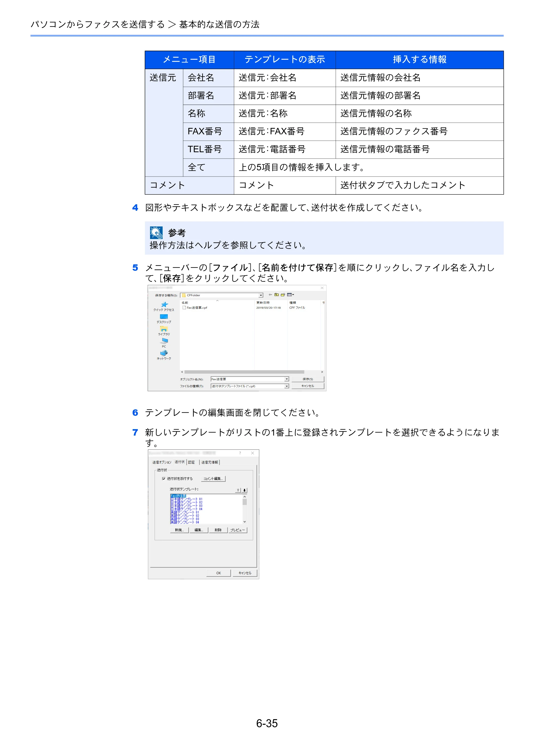Click the help question mark in dialog
Screen dimensions: 534x756
[x=240, y=453]
